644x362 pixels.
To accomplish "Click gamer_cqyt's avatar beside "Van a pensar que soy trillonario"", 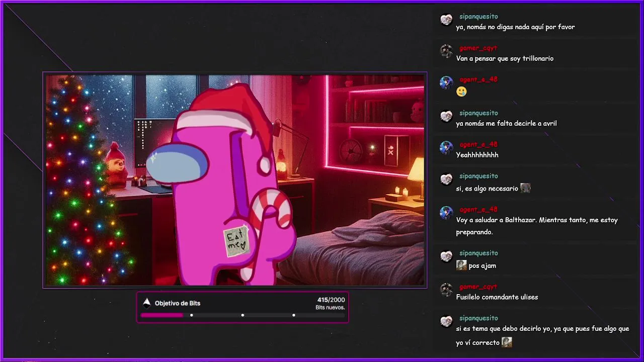I will point(446,51).
